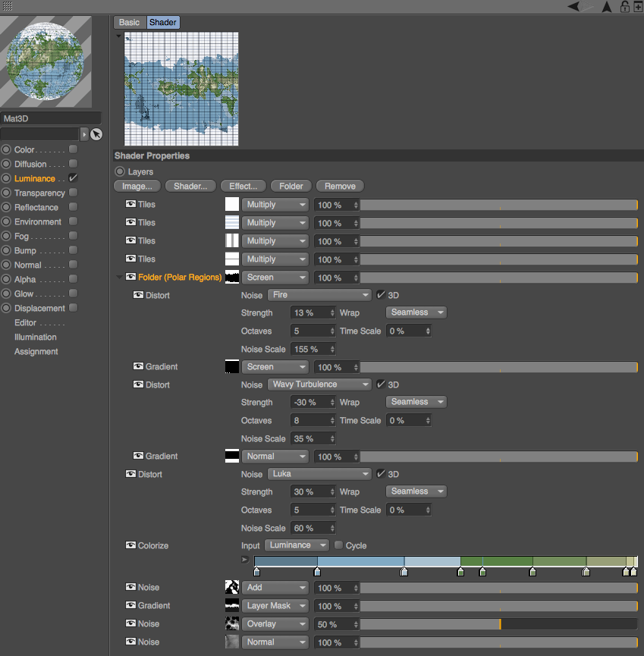Switch to the Basic tab
The image size is (644, 656).
pyautogui.click(x=129, y=22)
